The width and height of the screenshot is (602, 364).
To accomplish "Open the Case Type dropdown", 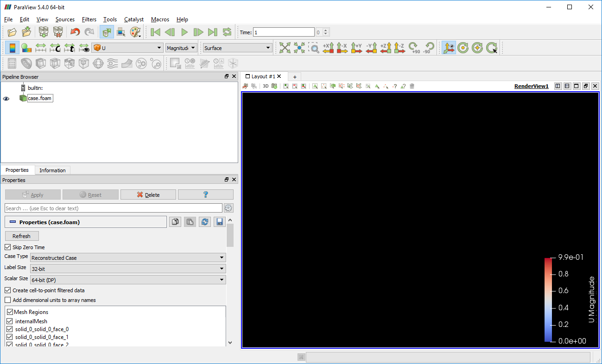I will click(x=128, y=257).
